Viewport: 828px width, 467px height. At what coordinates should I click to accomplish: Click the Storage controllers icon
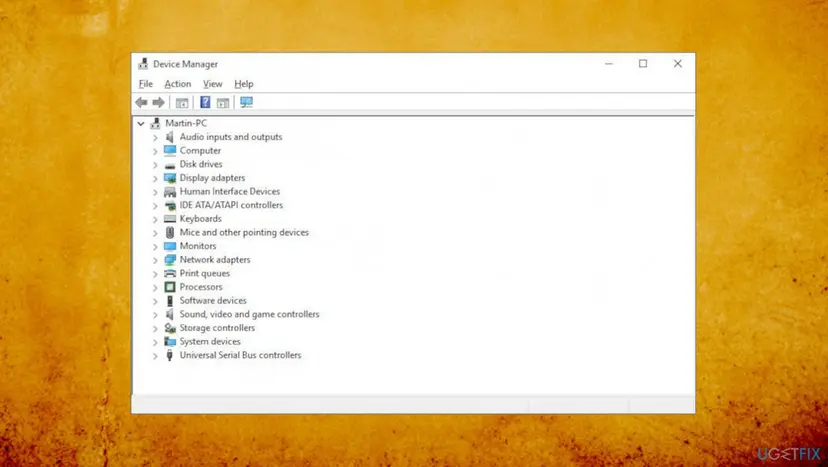tap(170, 328)
